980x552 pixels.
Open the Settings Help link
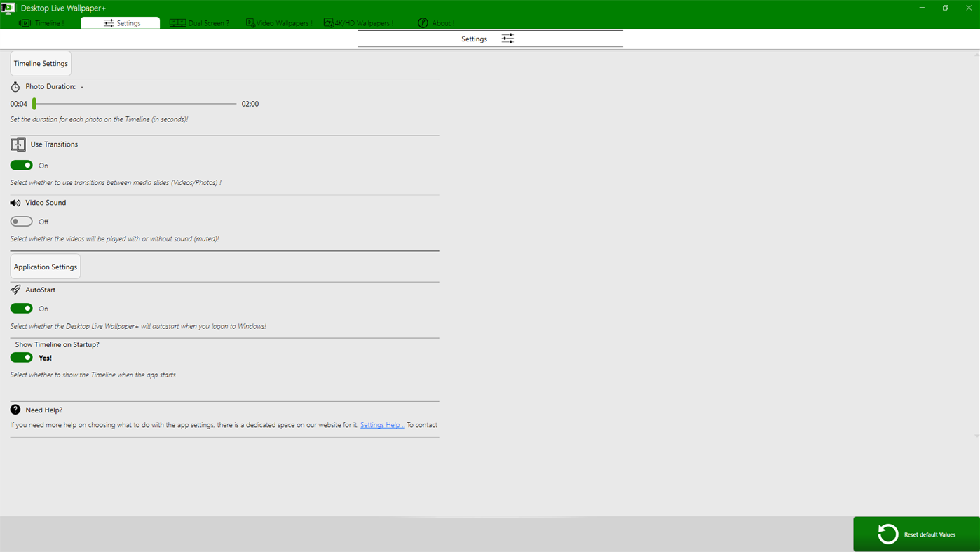pos(381,424)
